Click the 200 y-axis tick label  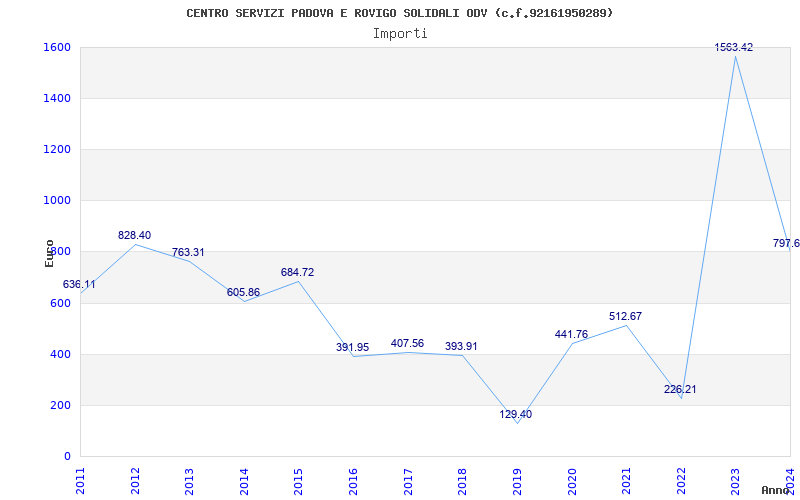[x=59, y=405]
